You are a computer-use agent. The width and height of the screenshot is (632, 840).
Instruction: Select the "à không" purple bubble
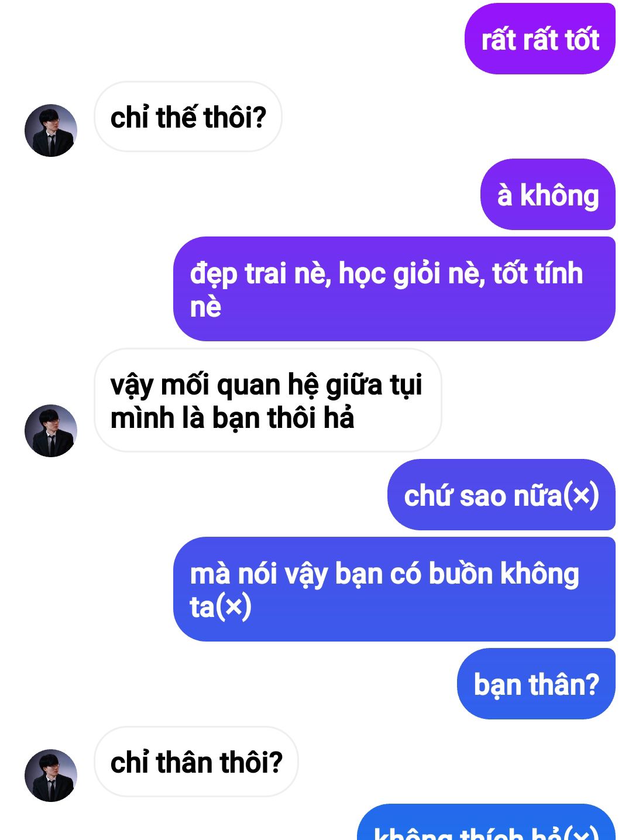coord(548,194)
